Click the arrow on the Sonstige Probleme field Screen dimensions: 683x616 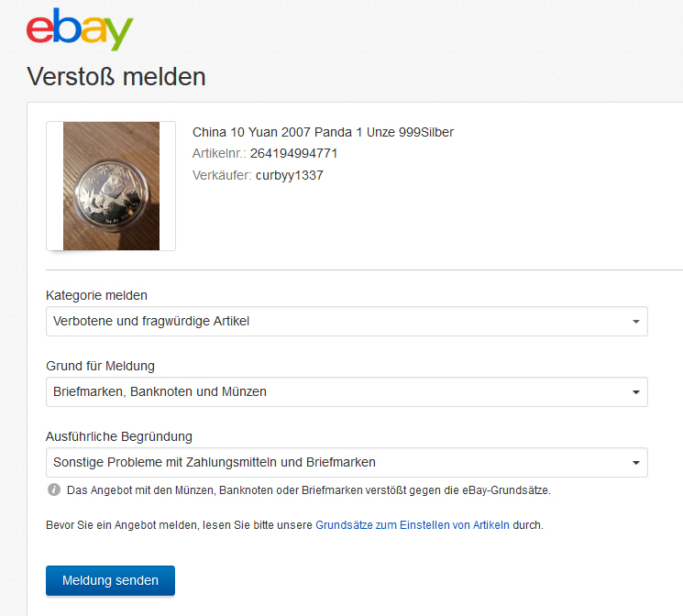click(636, 463)
